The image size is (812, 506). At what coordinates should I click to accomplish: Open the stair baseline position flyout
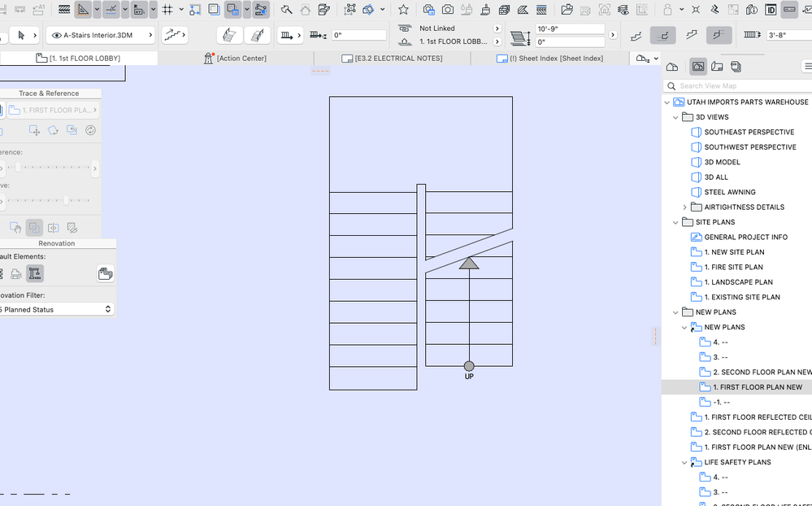click(290, 35)
